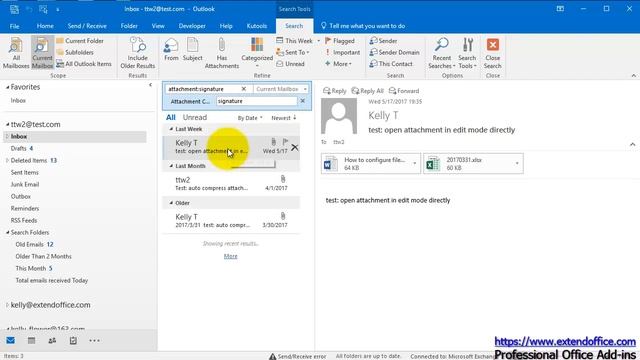This screenshot has height=360, width=640.
Task: Switch to Mail view icon
Action: (x=11, y=340)
